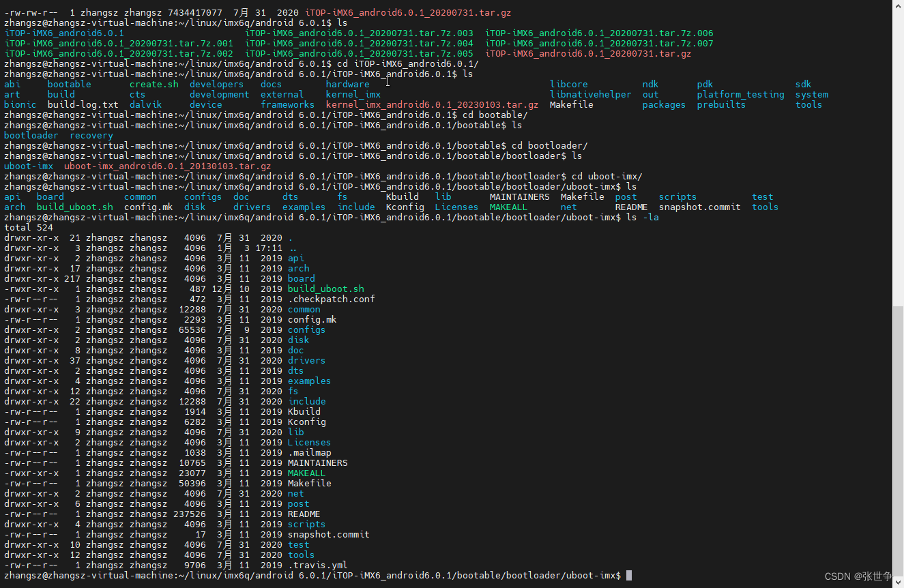
Task: Click the 'sdk' directory name
Action: pyautogui.click(x=804, y=85)
